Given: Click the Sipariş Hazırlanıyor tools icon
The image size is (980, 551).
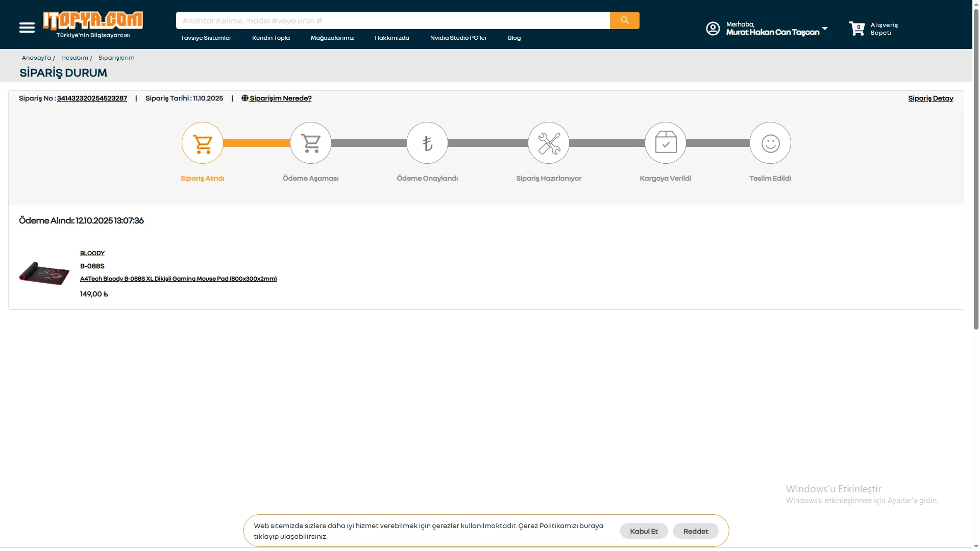Looking at the screenshot, I should tap(549, 143).
